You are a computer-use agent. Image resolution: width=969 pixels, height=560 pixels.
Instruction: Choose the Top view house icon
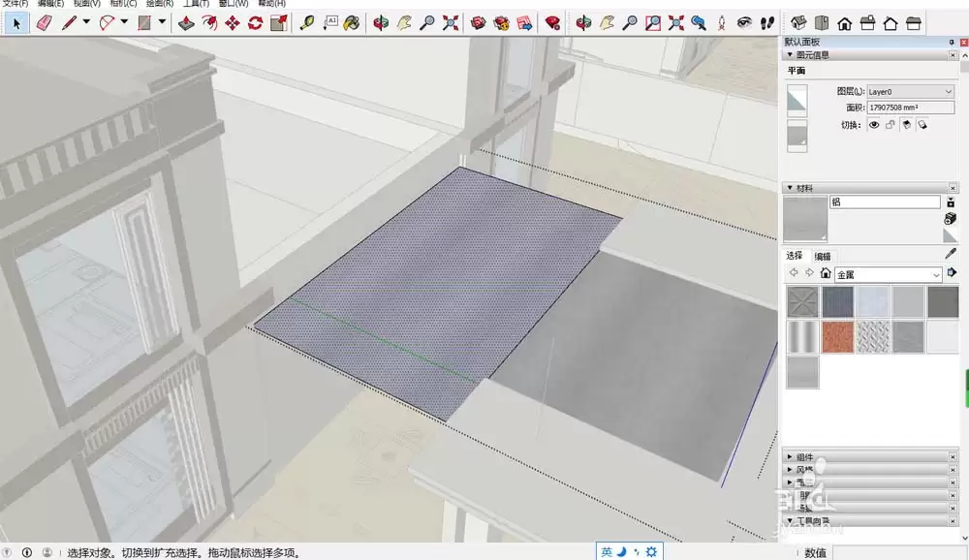tap(821, 21)
